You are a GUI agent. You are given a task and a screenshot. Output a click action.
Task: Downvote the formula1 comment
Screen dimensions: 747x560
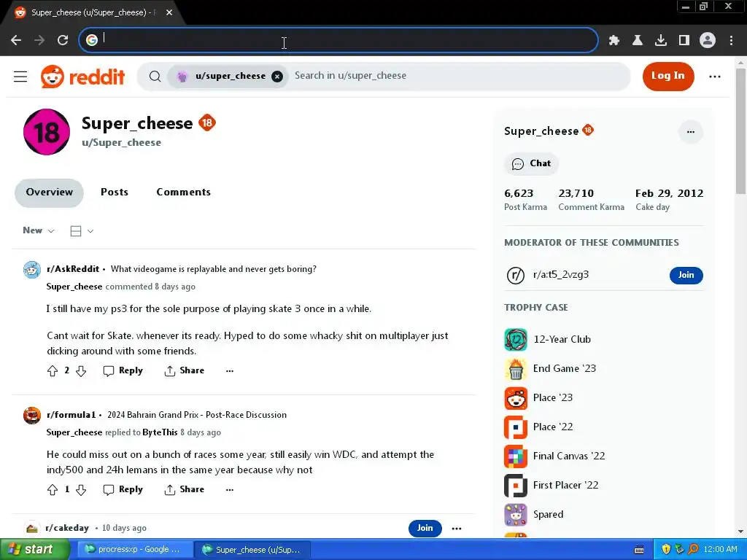[81, 489]
